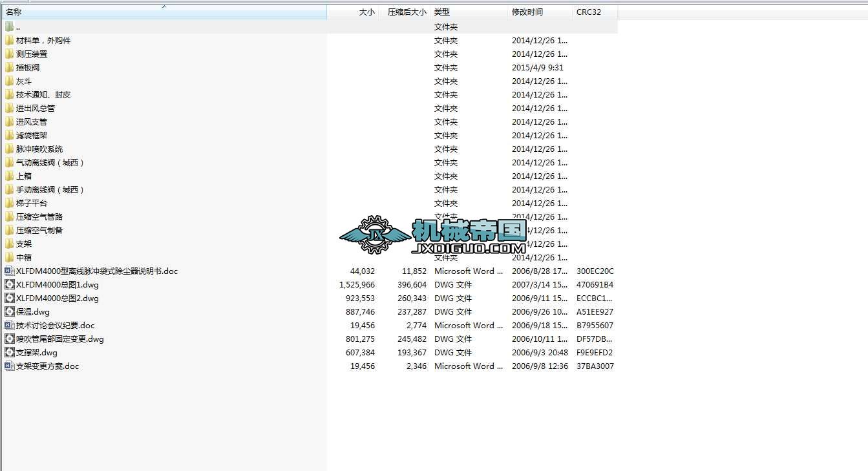Click the DWG icon next to 支撑架.dwg
This screenshot has width=868, height=471.
pyautogui.click(x=9, y=352)
